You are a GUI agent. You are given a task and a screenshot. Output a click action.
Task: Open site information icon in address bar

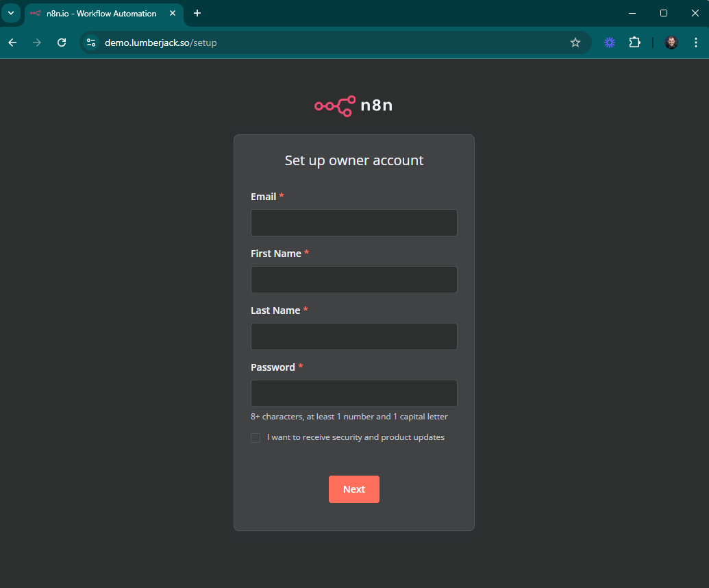pos(91,42)
